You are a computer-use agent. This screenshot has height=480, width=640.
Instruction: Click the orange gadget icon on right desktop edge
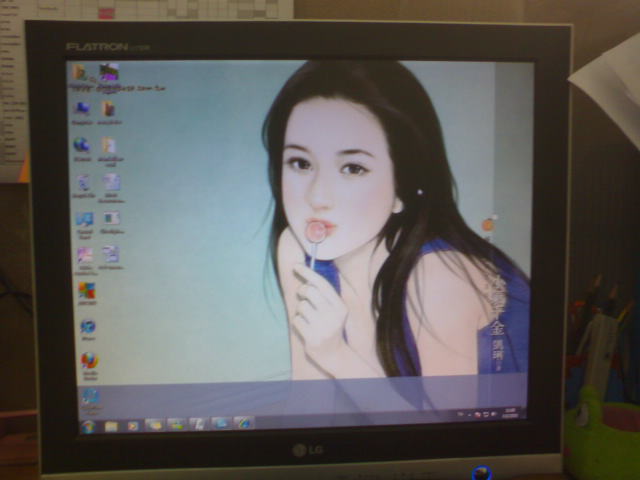click(x=488, y=224)
